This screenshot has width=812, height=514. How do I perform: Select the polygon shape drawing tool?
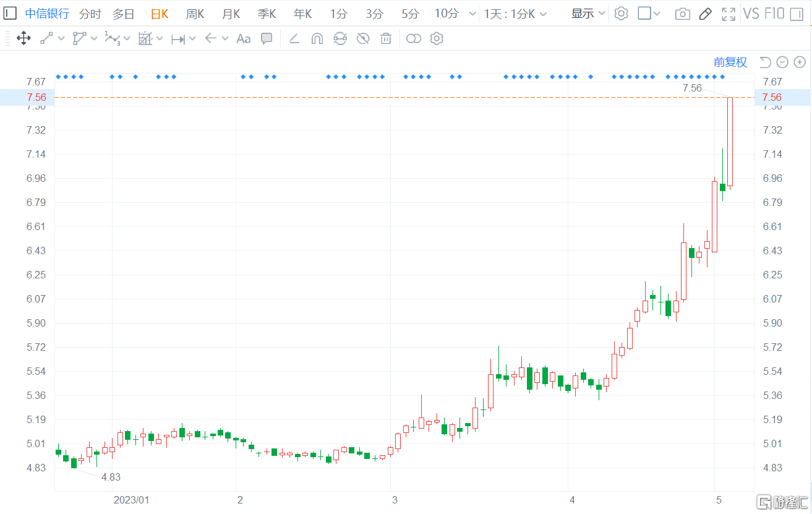click(80, 38)
